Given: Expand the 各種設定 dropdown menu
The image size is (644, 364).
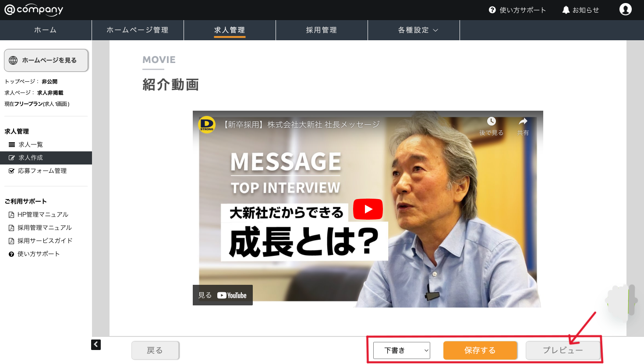Looking at the screenshot, I should tap(414, 30).
